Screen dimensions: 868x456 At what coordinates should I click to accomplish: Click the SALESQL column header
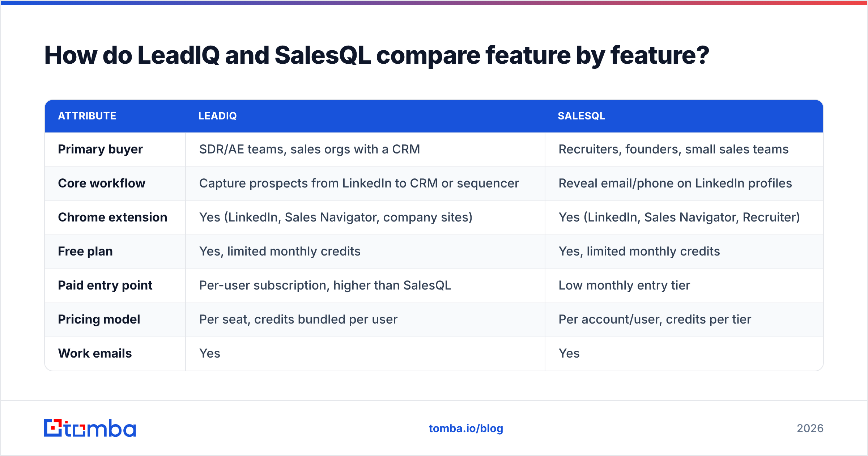(x=581, y=116)
